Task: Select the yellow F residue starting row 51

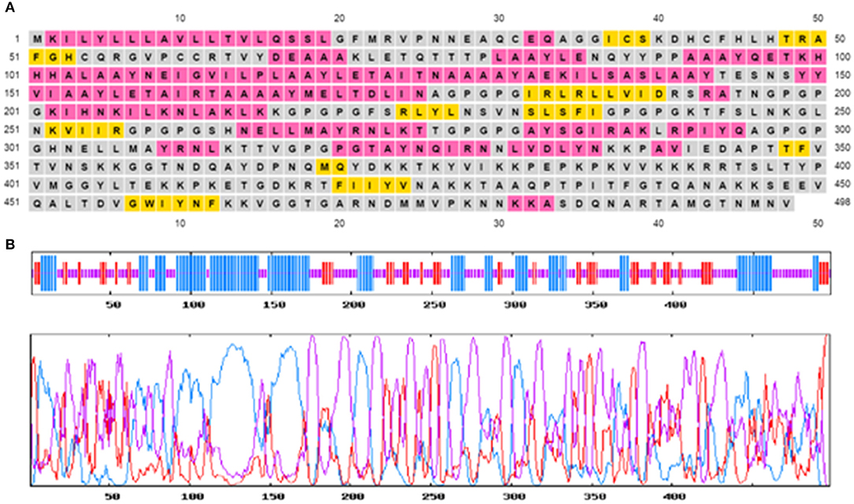Action: 36,57
